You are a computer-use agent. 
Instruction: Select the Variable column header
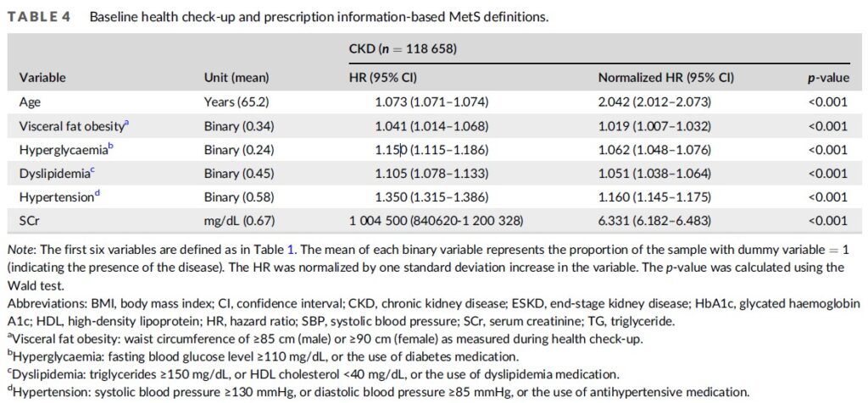(x=42, y=78)
